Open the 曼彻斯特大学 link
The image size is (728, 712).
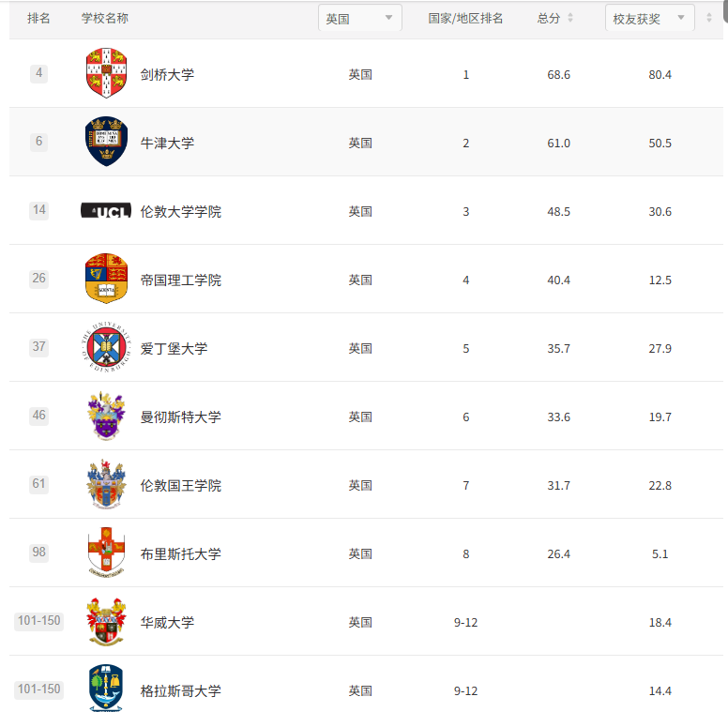pos(181,417)
